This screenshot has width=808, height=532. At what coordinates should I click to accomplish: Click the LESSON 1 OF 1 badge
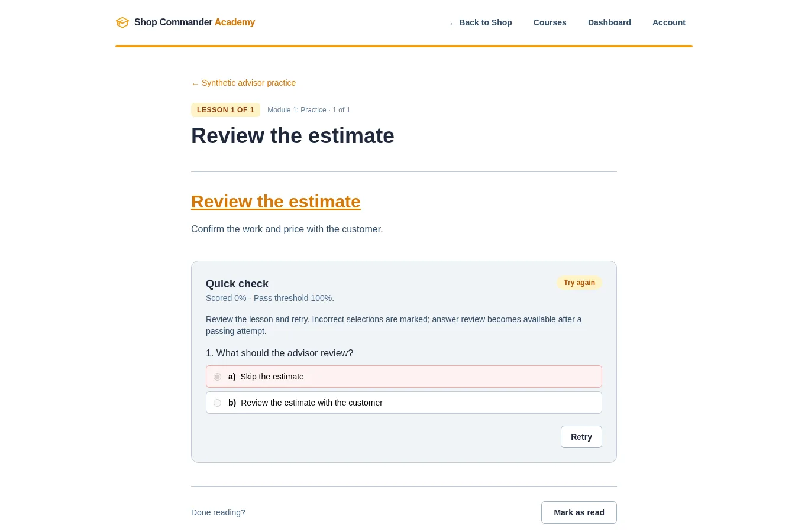(x=225, y=110)
